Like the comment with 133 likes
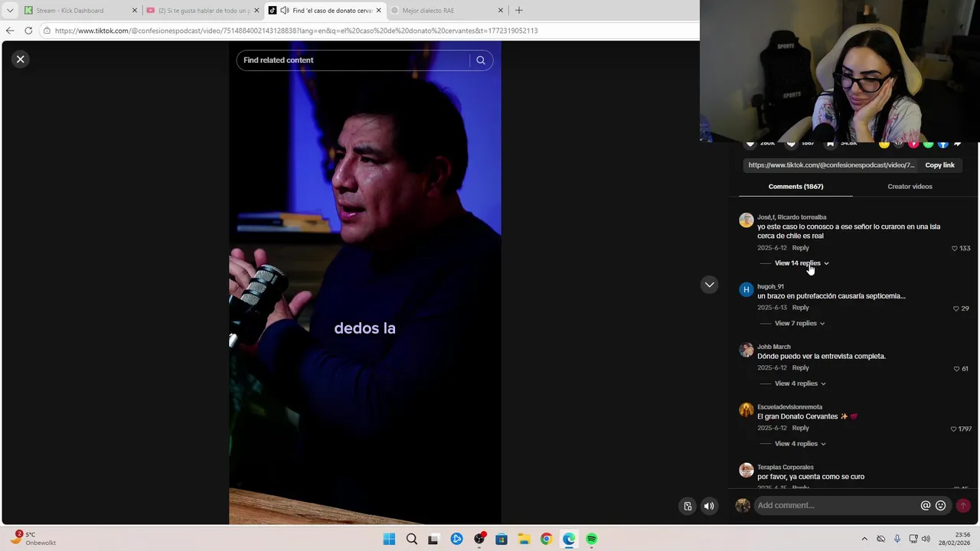The width and height of the screenshot is (980, 551). [955, 249]
